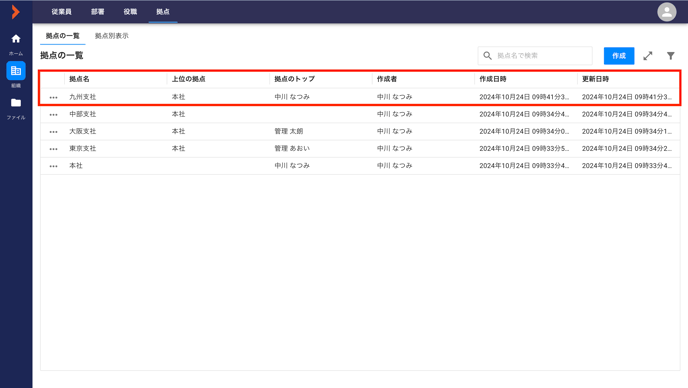Open the row menu for 大阪支社
Viewport: 688px width, 388px height.
(54, 132)
